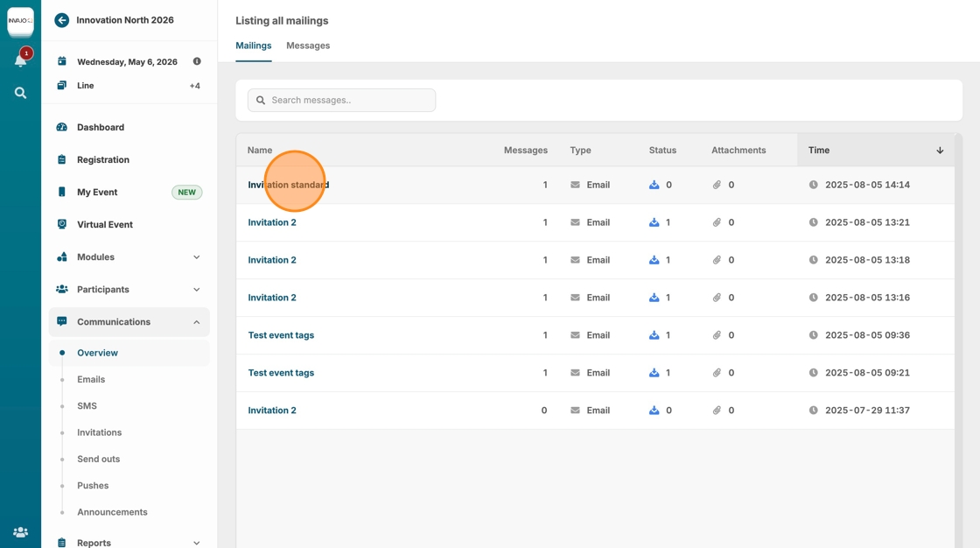Click the INVAJO logo icon
Screen dimensions: 980x548
[x=20, y=21]
